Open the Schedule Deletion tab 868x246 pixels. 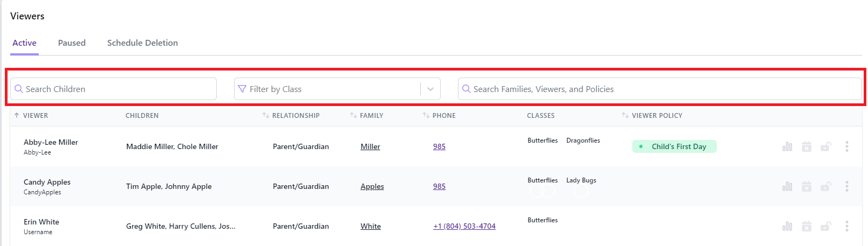143,43
